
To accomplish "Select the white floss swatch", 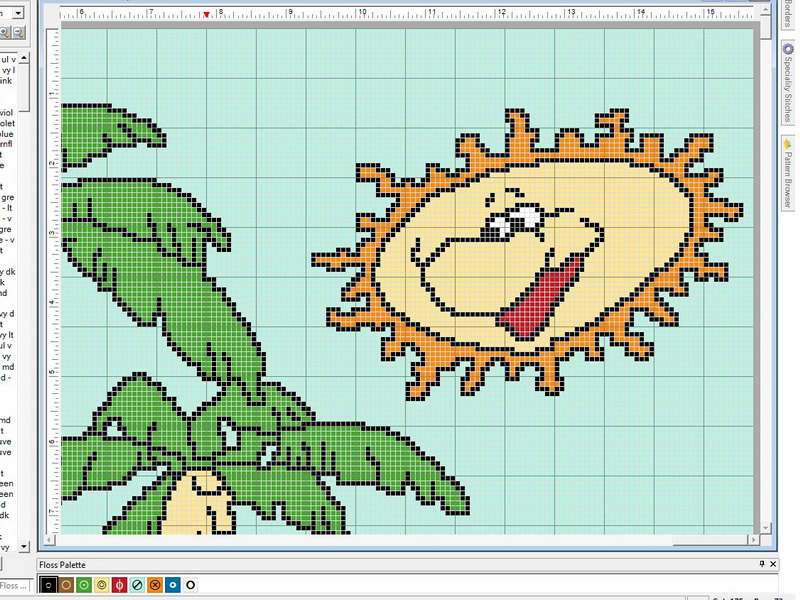I will click(x=191, y=585).
